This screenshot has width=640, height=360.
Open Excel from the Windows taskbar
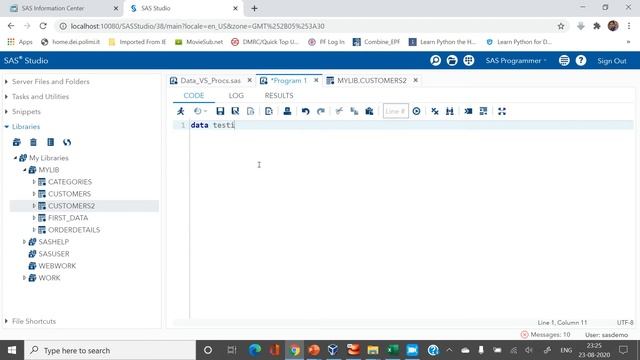[393, 350]
